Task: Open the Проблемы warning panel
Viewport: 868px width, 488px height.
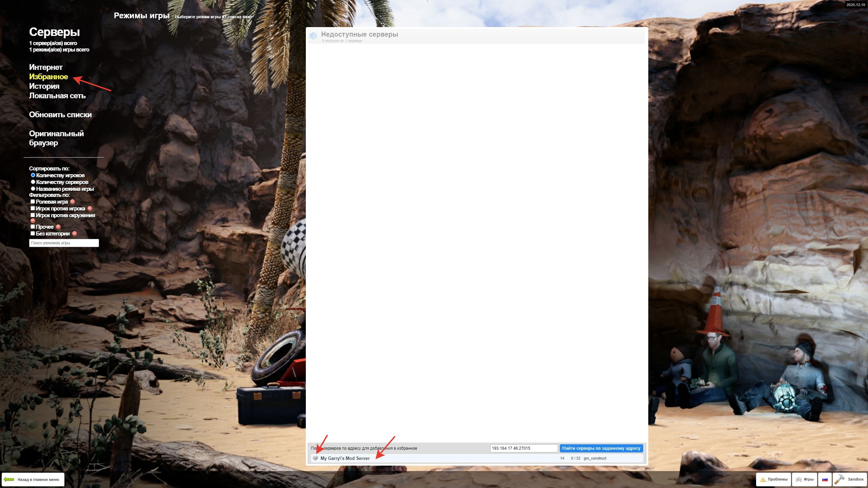Action: click(x=773, y=479)
